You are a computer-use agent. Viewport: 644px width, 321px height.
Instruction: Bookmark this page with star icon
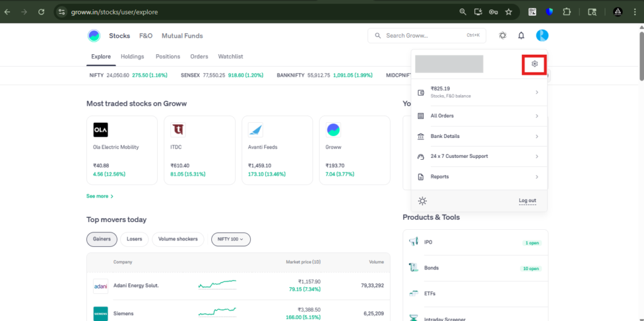(x=508, y=11)
